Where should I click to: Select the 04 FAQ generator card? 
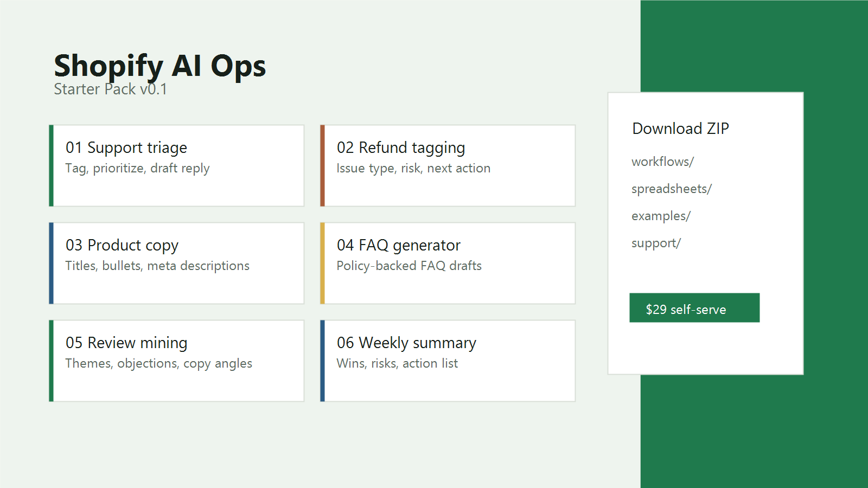tap(448, 263)
